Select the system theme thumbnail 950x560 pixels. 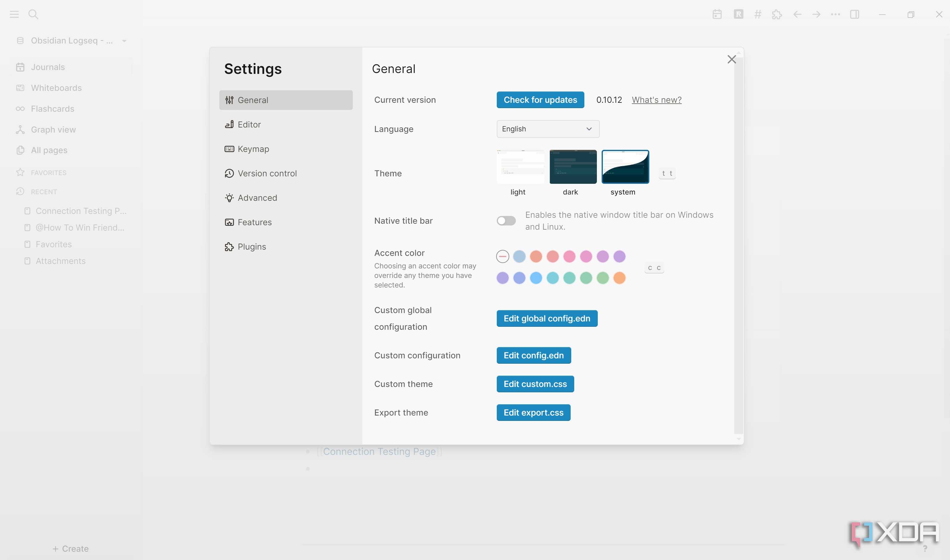click(625, 167)
